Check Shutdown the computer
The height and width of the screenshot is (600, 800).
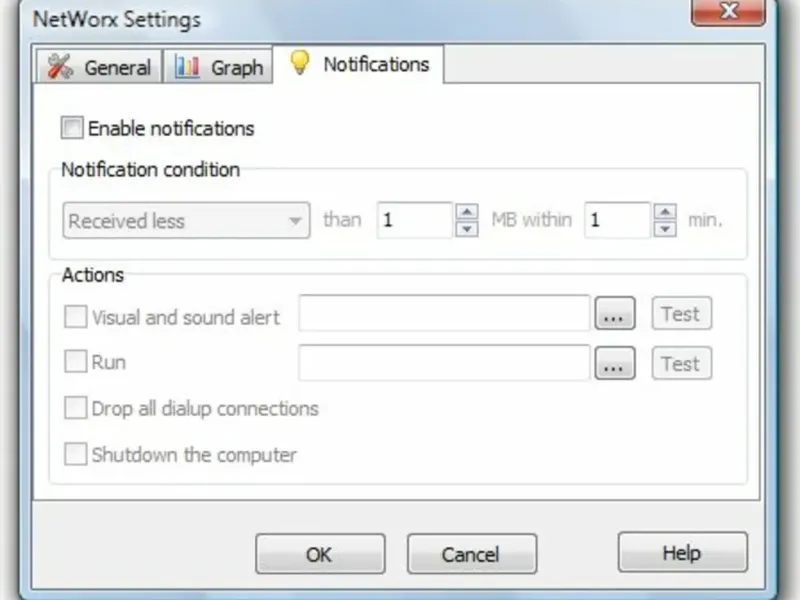click(76, 454)
